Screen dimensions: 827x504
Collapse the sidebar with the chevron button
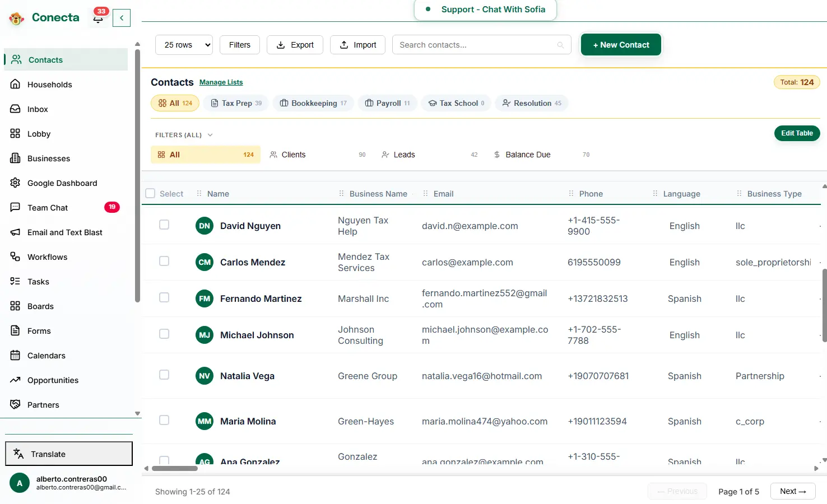pyautogui.click(x=121, y=17)
